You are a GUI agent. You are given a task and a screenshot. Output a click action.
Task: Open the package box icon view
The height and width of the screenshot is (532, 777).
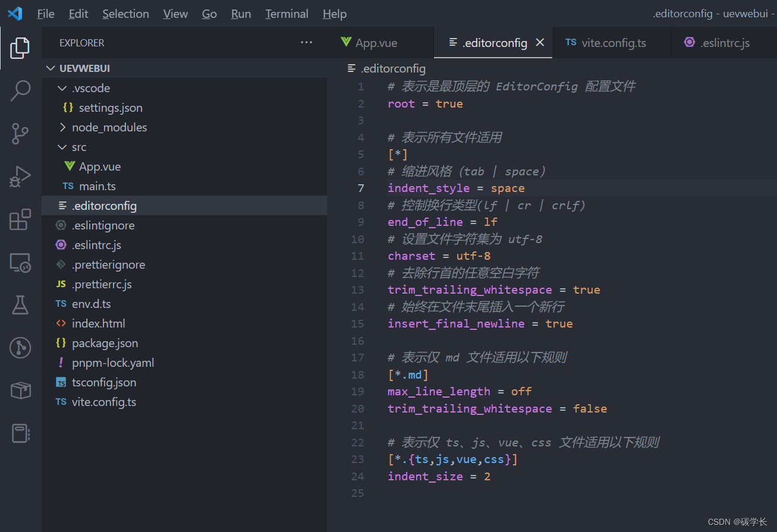(x=20, y=390)
